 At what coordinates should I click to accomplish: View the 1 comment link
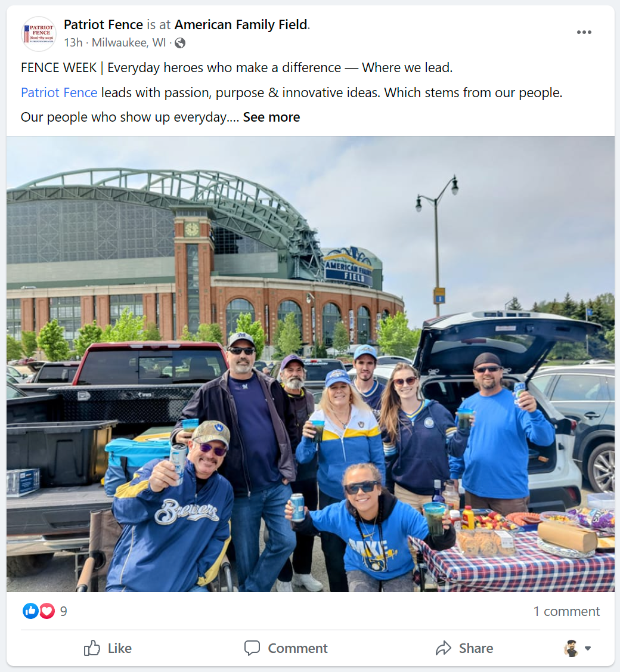tap(566, 611)
